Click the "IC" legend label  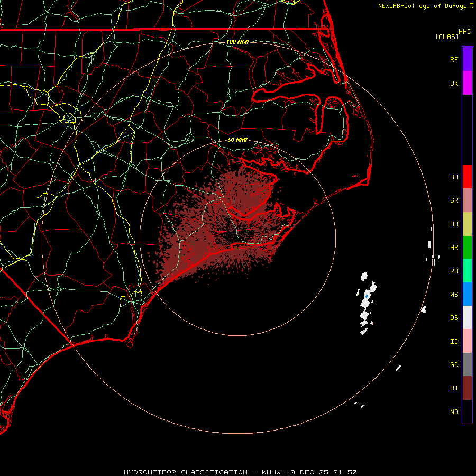click(x=454, y=342)
